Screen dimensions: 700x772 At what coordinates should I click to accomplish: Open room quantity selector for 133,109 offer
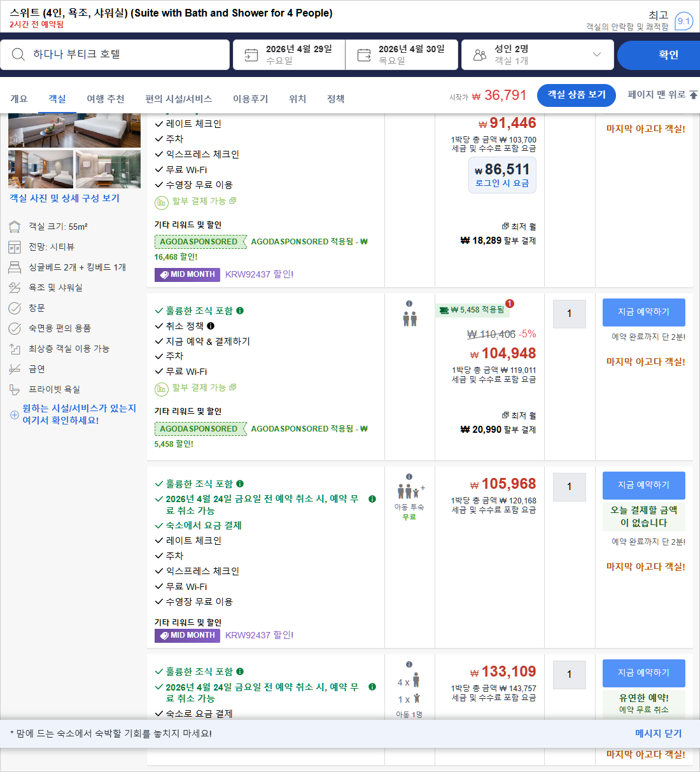tap(570, 675)
